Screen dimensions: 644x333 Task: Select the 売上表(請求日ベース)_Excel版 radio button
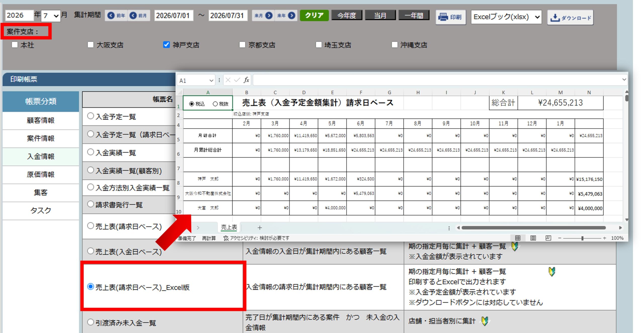click(x=91, y=287)
